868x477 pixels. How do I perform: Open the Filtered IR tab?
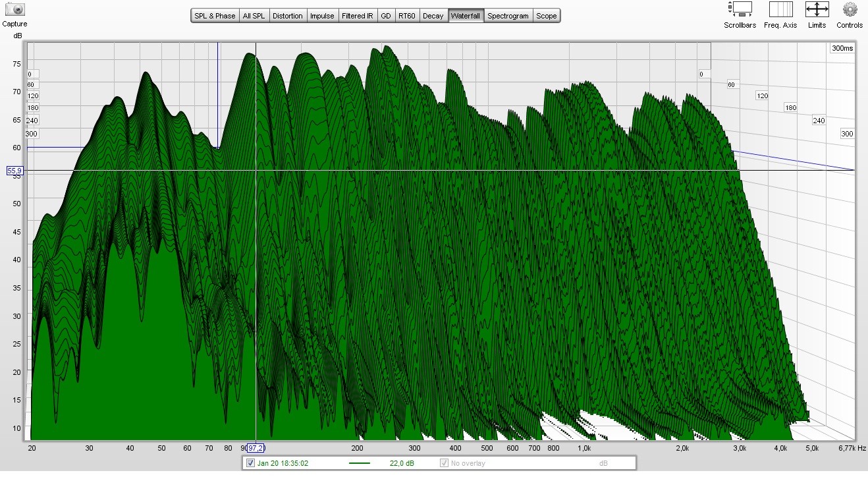(x=358, y=16)
